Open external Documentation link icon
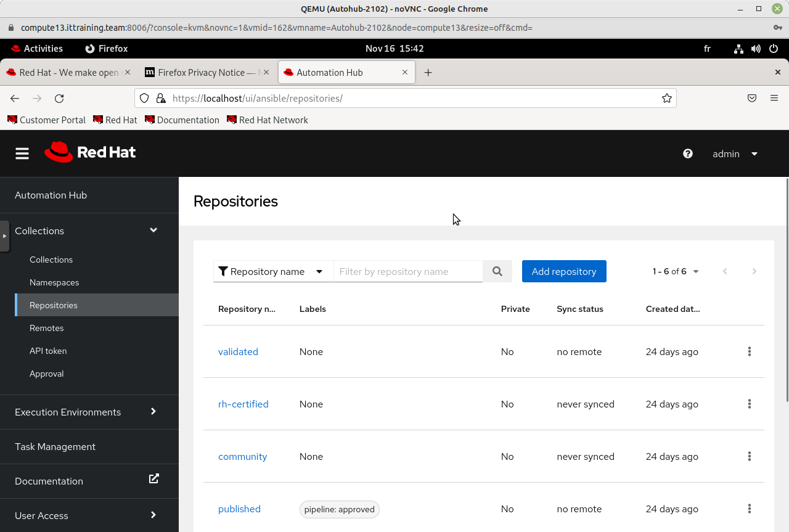Image resolution: width=789 pixels, height=532 pixels. tap(154, 478)
